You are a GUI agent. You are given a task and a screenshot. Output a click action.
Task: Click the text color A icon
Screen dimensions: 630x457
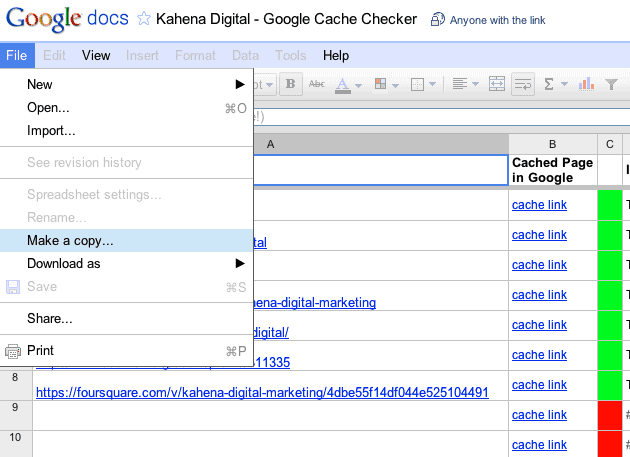tap(343, 85)
